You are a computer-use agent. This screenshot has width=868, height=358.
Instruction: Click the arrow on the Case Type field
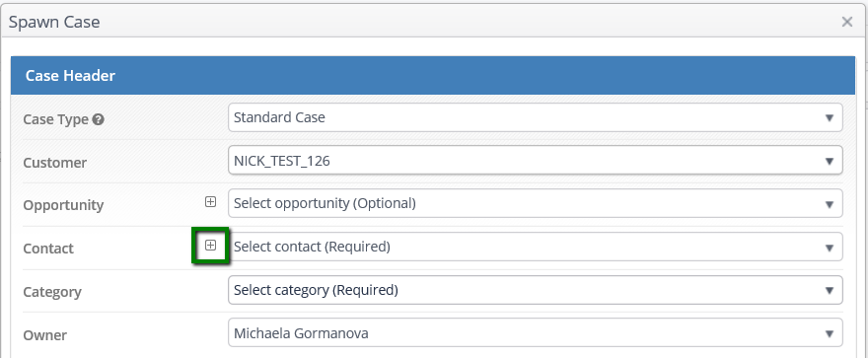[830, 118]
